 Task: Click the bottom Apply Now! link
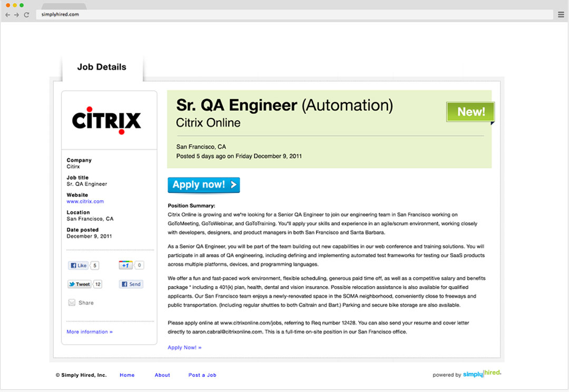coord(184,347)
